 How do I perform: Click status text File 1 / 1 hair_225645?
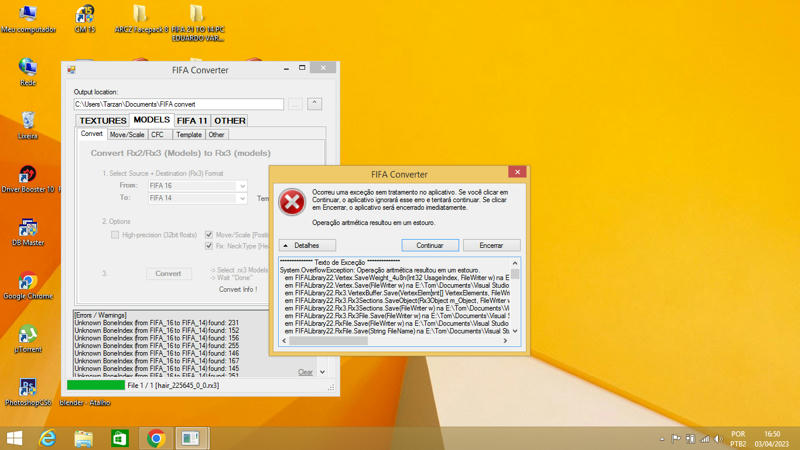click(173, 385)
